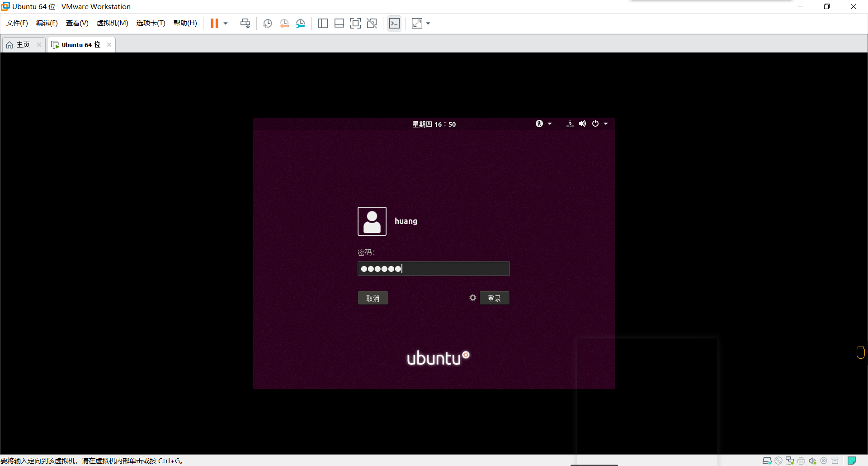The image size is (868, 466).
Task: Open the power options dropdown next to pause
Action: point(226,24)
